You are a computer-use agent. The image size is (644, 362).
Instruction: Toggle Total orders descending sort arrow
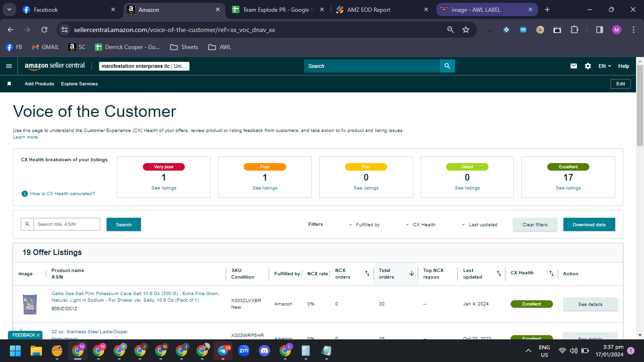pyautogui.click(x=411, y=273)
